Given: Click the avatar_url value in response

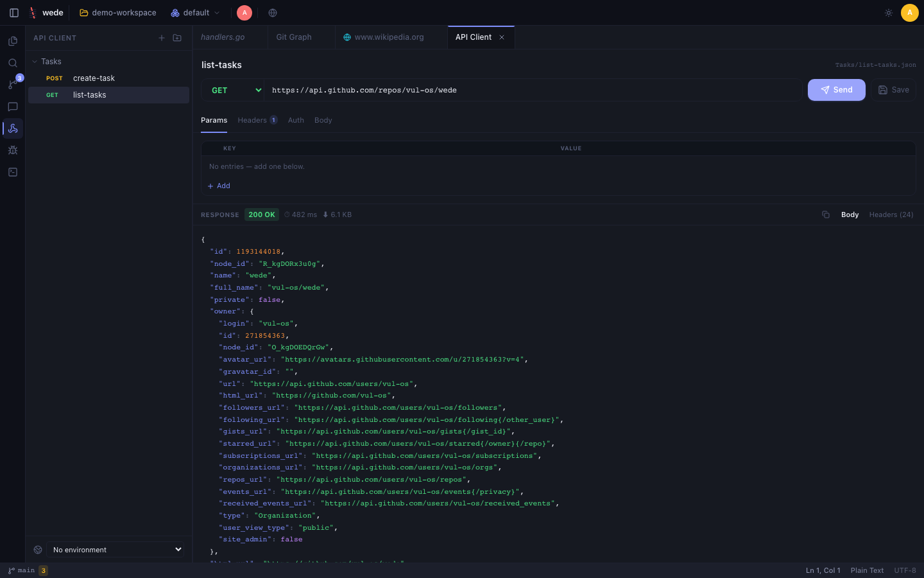Looking at the screenshot, I should point(402,360).
